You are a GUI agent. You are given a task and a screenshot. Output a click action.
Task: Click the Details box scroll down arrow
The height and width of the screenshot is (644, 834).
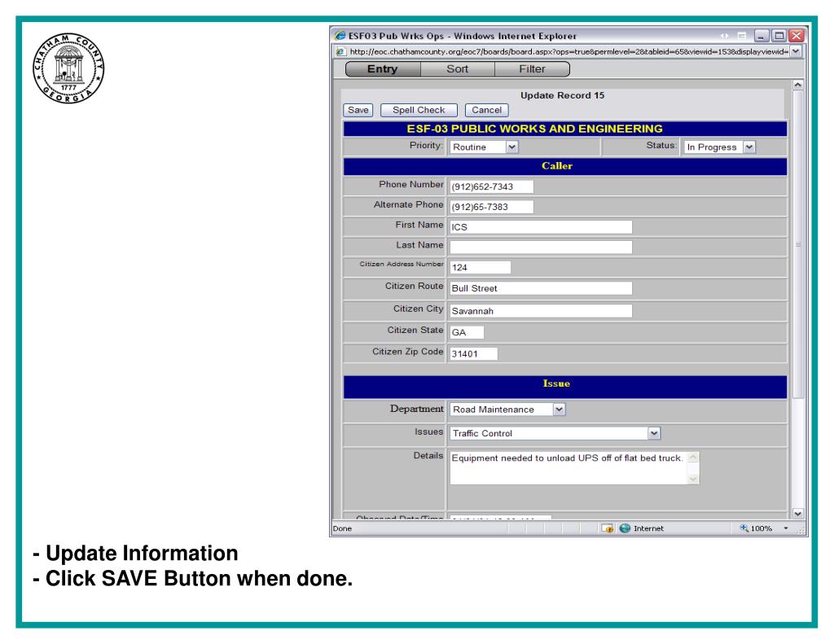point(693,479)
